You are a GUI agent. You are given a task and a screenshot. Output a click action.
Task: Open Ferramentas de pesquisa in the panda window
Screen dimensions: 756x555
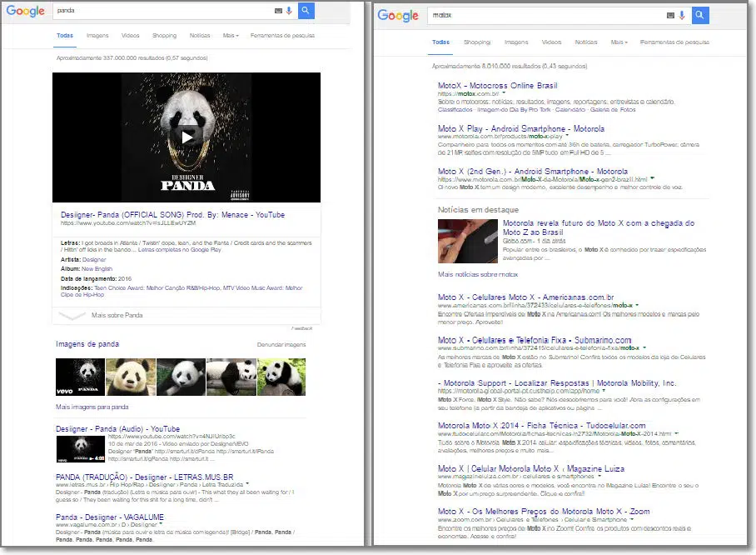[282, 35]
